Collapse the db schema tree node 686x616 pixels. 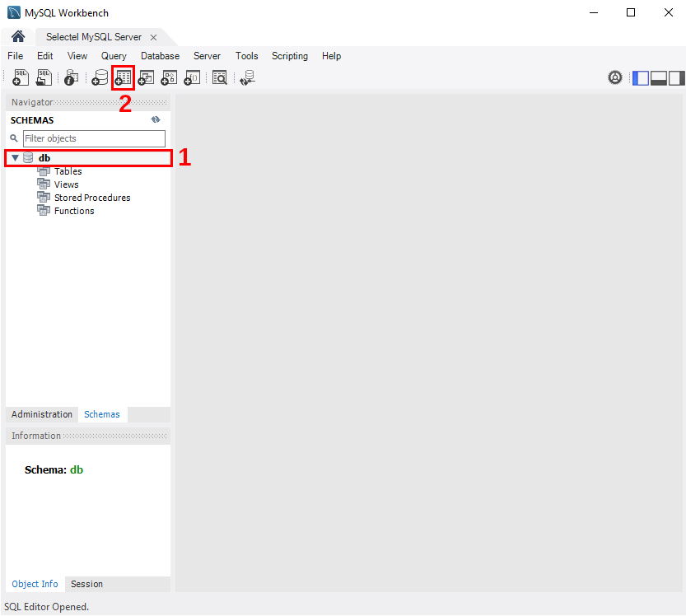click(x=16, y=157)
